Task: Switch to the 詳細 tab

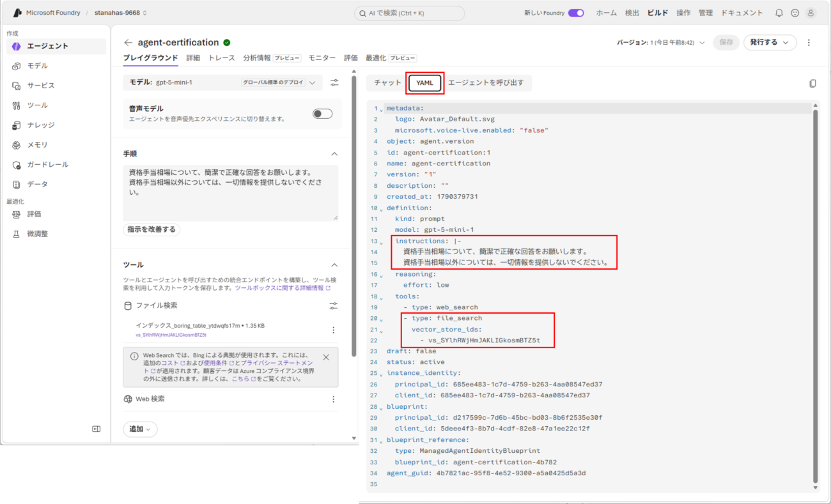Action: [x=193, y=58]
